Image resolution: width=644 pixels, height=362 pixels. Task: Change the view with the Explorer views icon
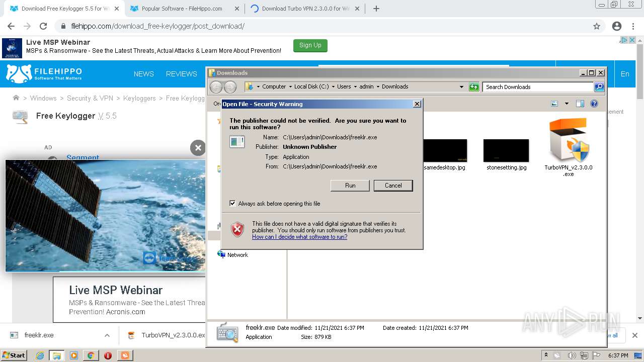tap(554, 104)
